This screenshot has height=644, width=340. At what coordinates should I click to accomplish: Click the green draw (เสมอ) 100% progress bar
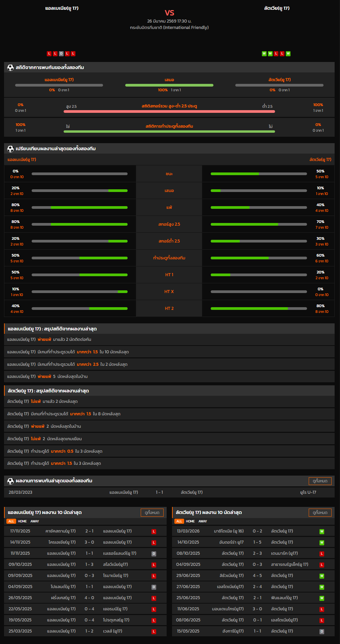click(169, 85)
